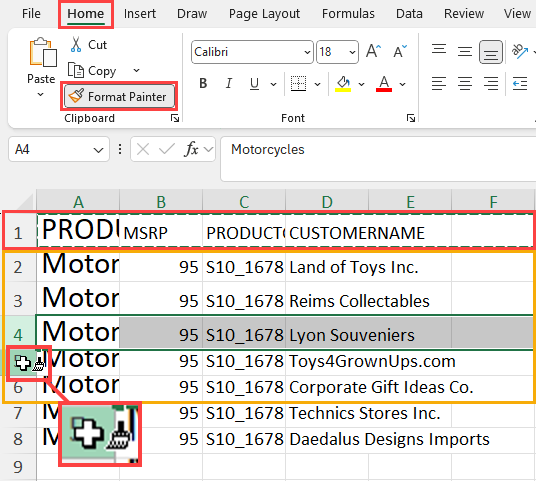Select column A header
The width and height of the screenshot is (536, 481).
tap(78, 201)
